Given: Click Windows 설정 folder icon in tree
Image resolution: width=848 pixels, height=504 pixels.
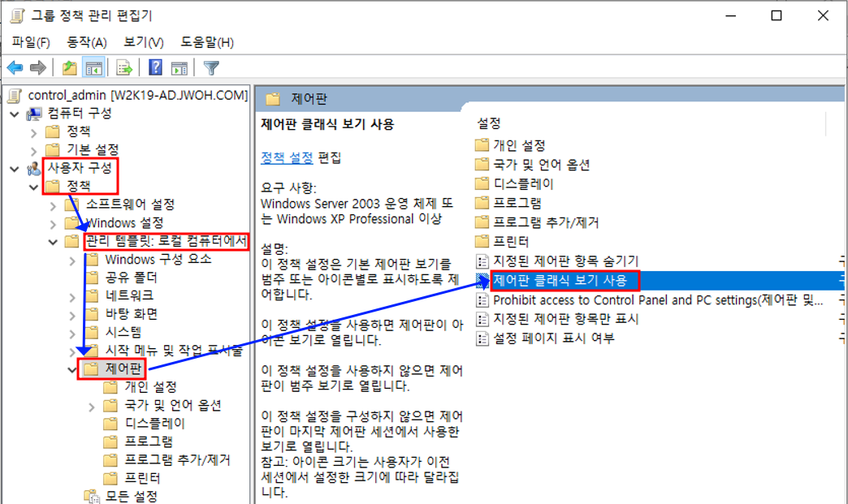Looking at the screenshot, I should click(x=71, y=222).
